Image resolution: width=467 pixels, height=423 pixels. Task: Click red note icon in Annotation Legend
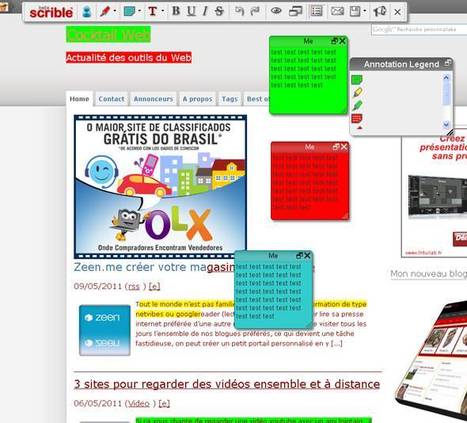coord(357,119)
